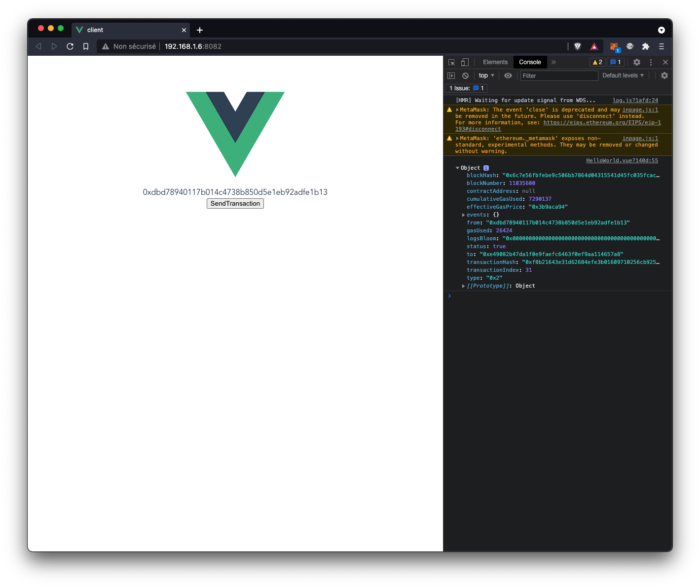Focus the console Filter input

pyautogui.click(x=559, y=75)
